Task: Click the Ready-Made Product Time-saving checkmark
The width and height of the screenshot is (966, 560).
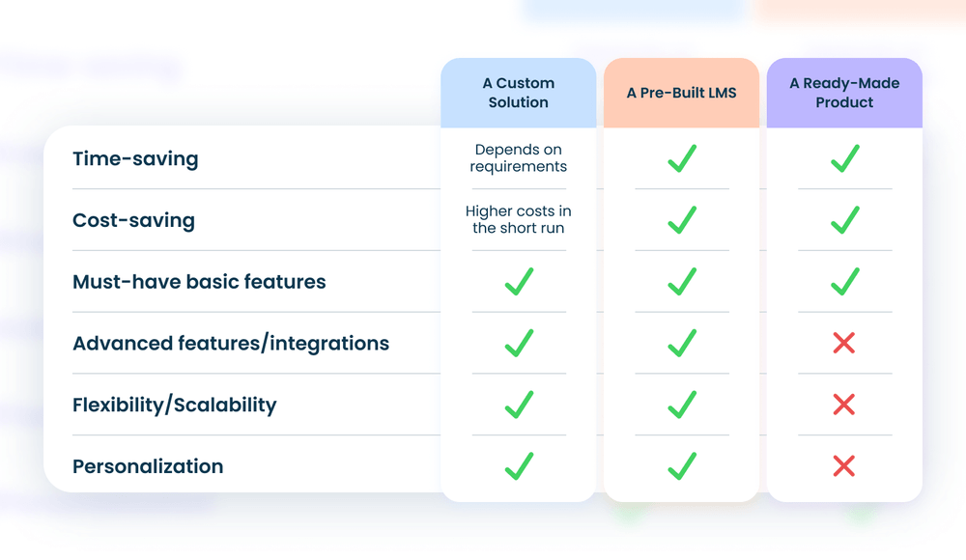Action: (844, 158)
